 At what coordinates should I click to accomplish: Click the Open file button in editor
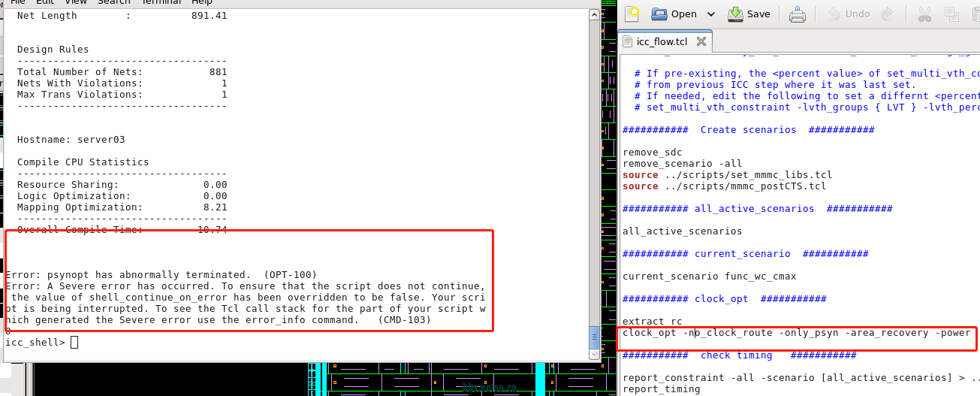click(674, 14)
